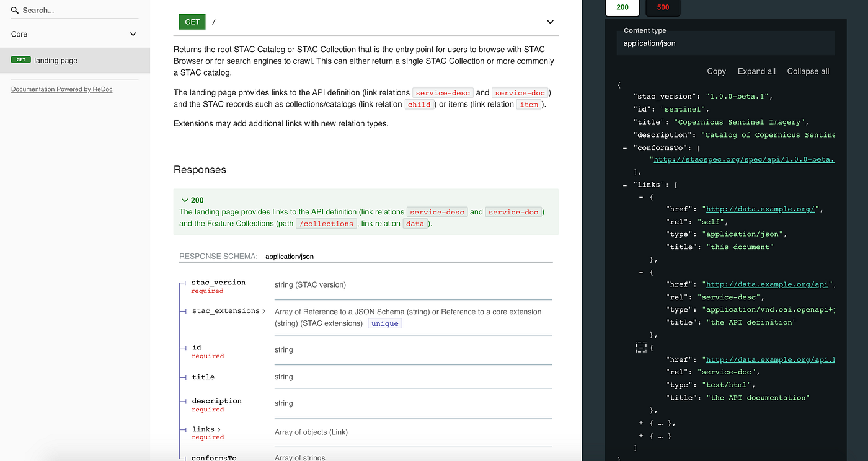Click the string (STAC version) type text

pos(310,284)
